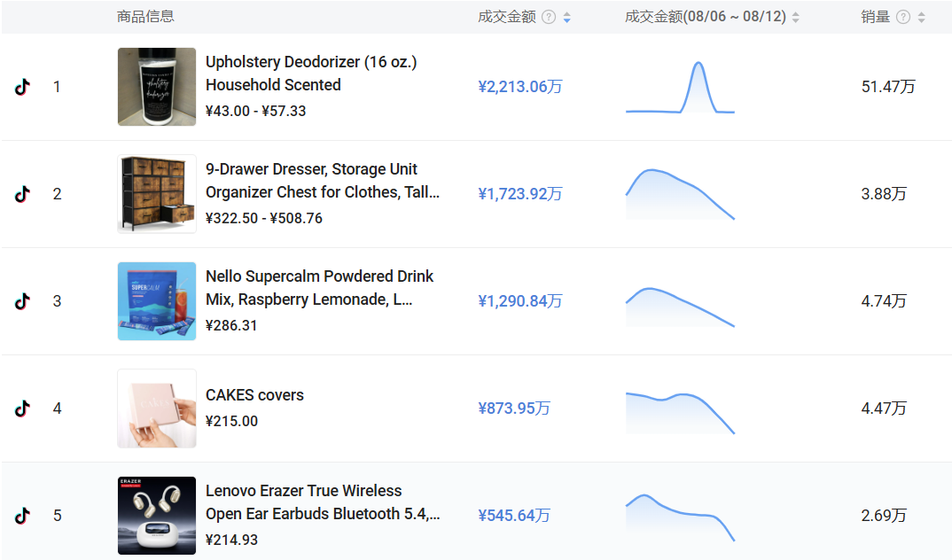
Task: Click the 商品信息 column header
Action: 145,17
